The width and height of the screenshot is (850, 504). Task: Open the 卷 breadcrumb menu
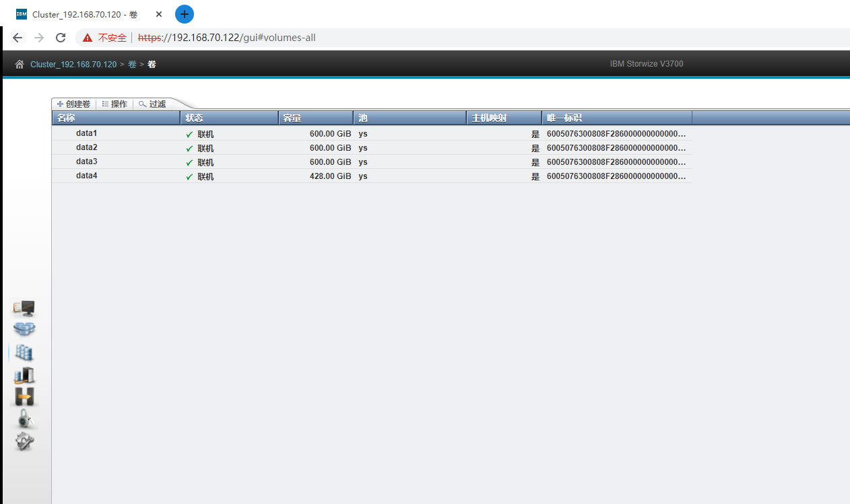point(132,65)
